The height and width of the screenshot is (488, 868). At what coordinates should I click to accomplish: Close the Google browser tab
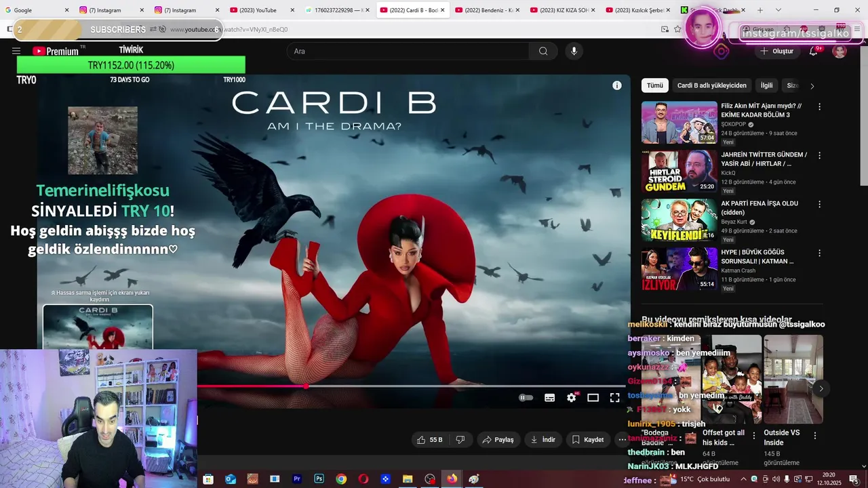pyautogui.click(x=66, y=10)
